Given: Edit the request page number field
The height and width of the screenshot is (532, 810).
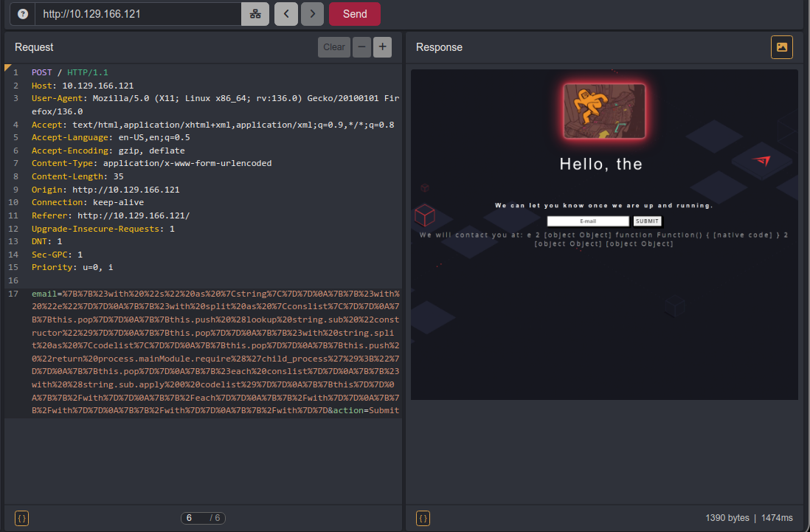Looking at the screenshot, I should click(195, 517).
